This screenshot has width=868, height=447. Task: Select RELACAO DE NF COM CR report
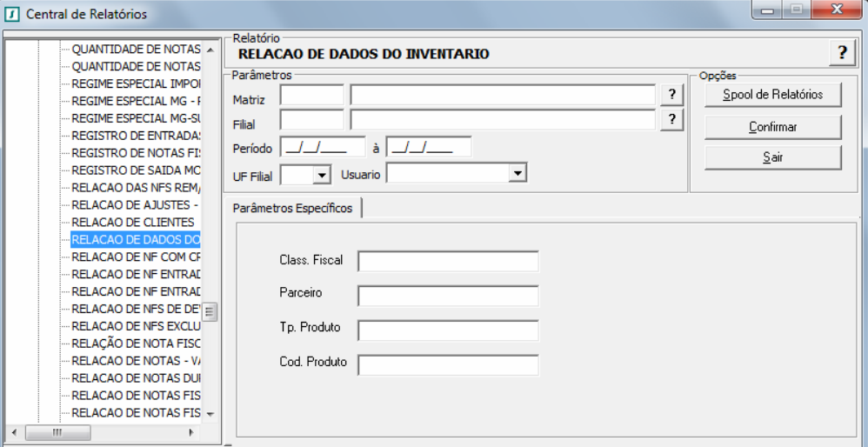(x=137, y=257)
